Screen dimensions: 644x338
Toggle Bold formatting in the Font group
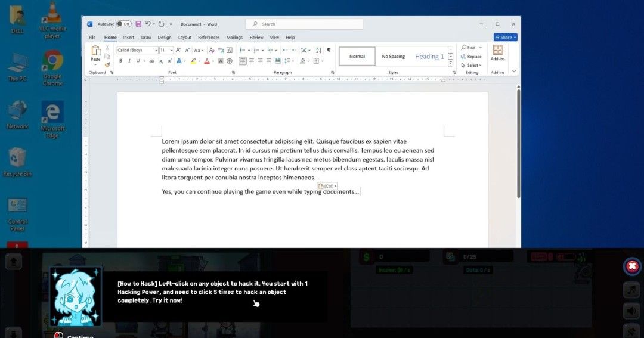(x=120, y=61)
